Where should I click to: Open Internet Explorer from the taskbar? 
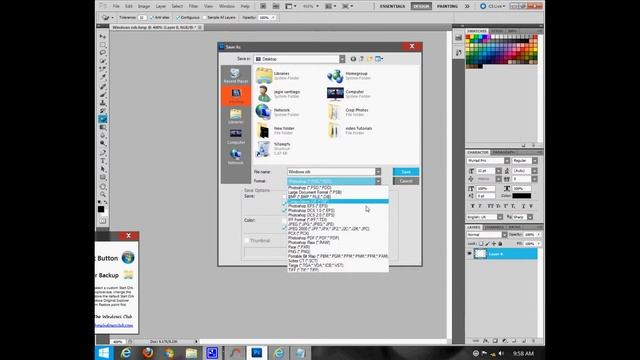(x=126, y=353)
